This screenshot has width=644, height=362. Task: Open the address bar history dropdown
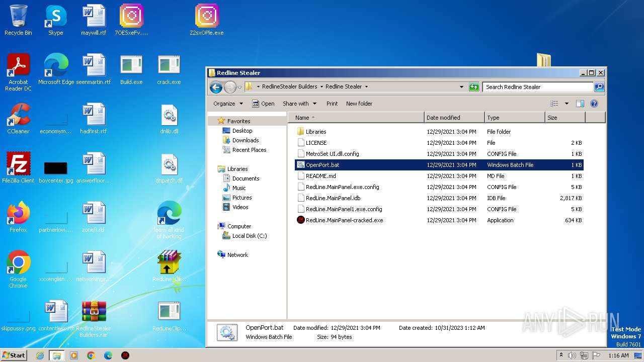[461, 87]
